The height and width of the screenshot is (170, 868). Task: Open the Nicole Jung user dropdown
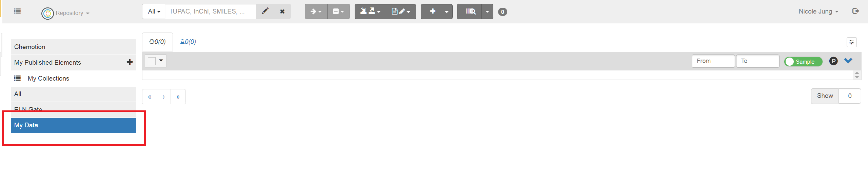click(x=818, y=12)
